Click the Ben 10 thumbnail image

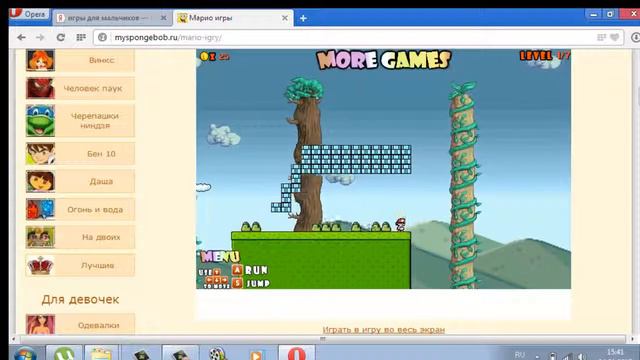coord(40,154)
